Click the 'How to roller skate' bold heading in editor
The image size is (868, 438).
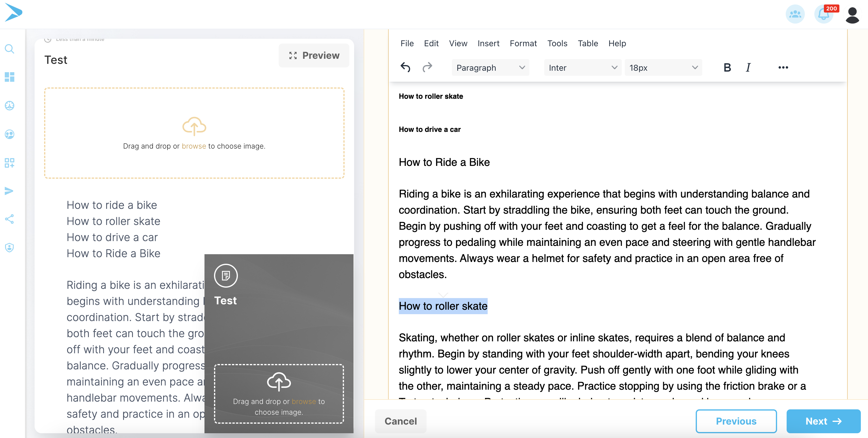coord(431,96)
